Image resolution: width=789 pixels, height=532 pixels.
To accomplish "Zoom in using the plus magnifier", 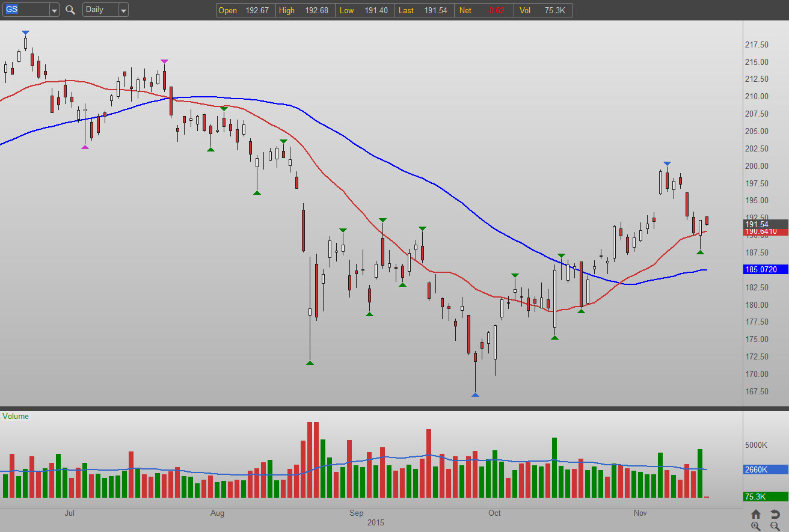I will tap(756, 527).
